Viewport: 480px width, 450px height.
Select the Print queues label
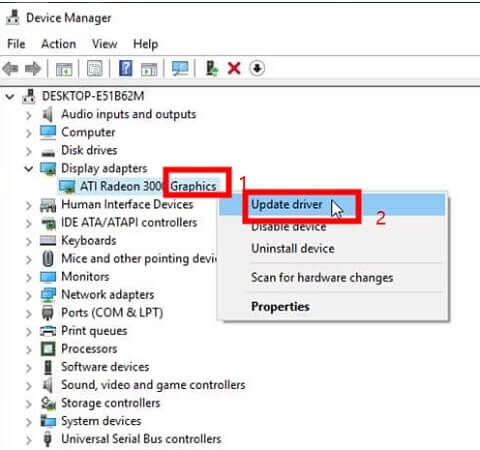coord(94,331)
